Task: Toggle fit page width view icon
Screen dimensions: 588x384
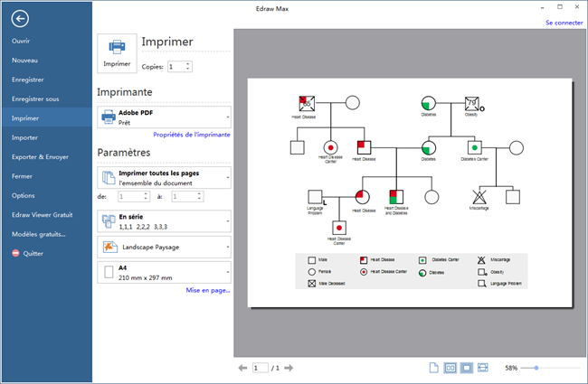Action: pyautogui.click(x=483, y=368)
